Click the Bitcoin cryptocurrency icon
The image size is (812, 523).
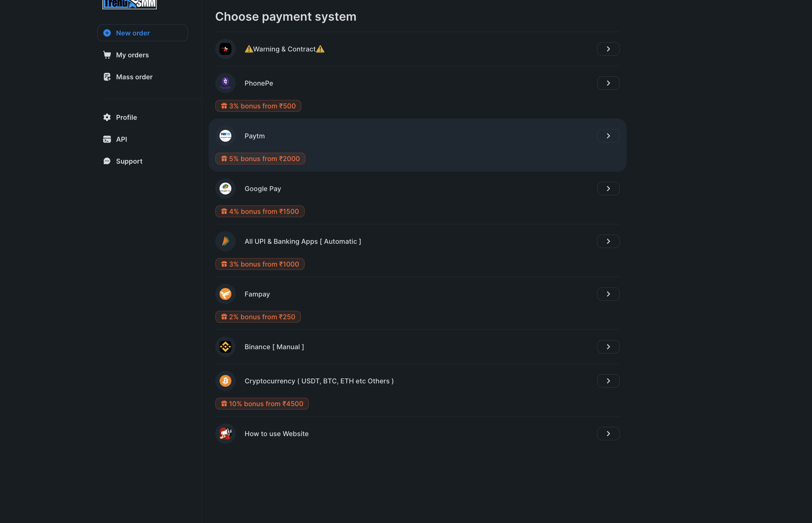(x=225, y=381)
